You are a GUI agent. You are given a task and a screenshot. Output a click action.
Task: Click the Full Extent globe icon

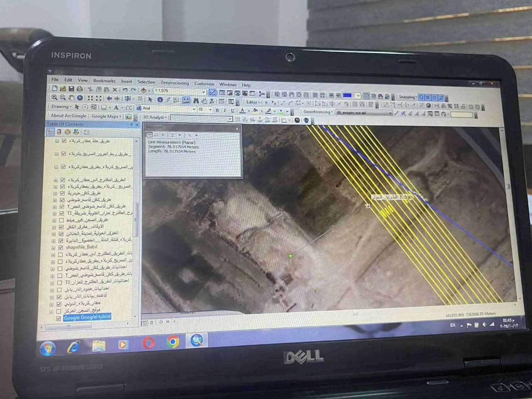(x=80, y=98)
